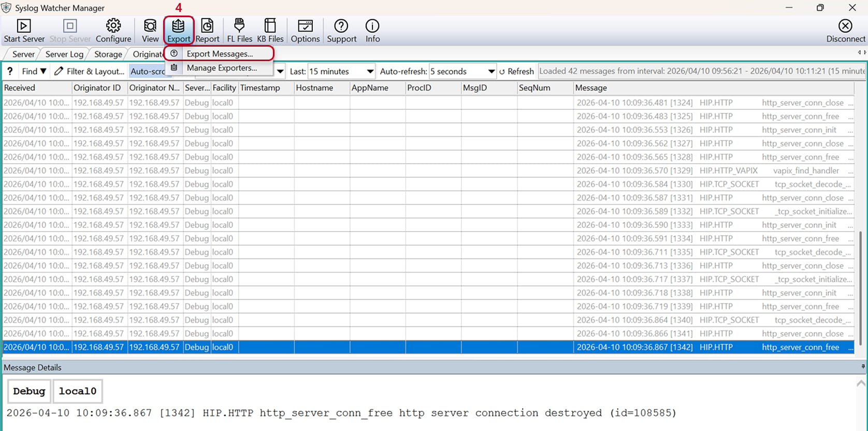Viewport: 868px width, 431px height.
Task: Switch to the Storage tab
Action: click(108, 54)
